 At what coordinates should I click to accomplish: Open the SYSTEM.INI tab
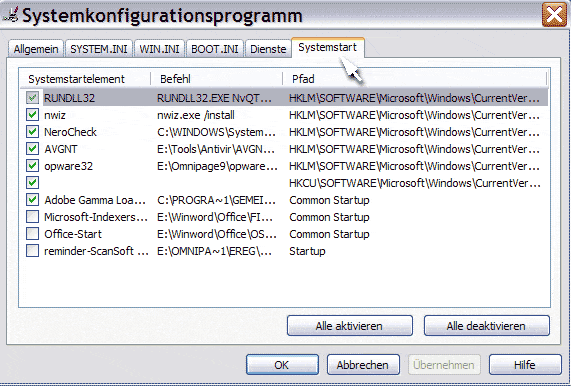pos(99,49)
